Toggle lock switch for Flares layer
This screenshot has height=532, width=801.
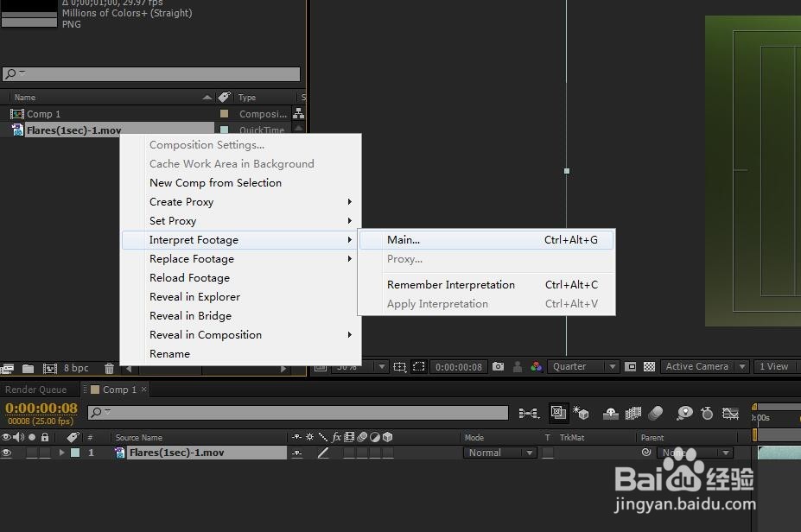[x=46, y=453]
